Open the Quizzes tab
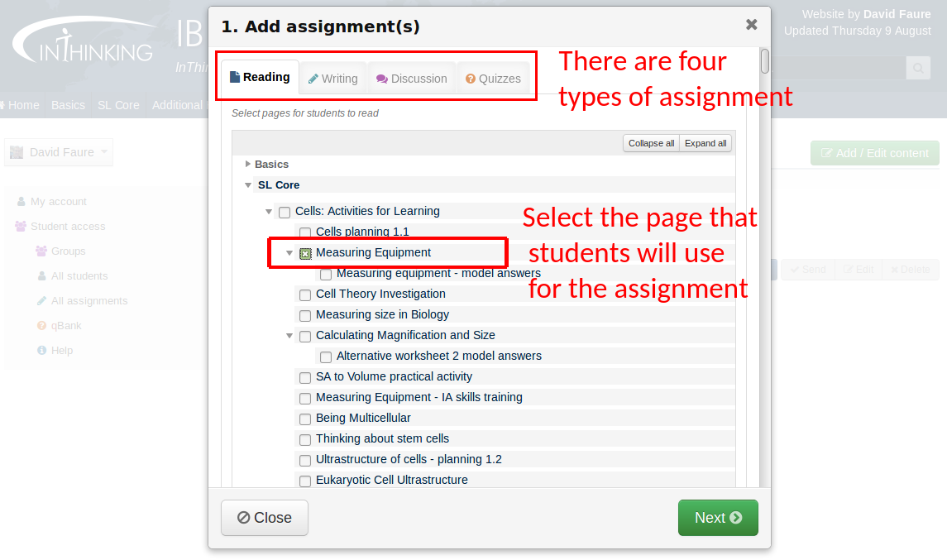The image size is (947, 560). point(493,79)
